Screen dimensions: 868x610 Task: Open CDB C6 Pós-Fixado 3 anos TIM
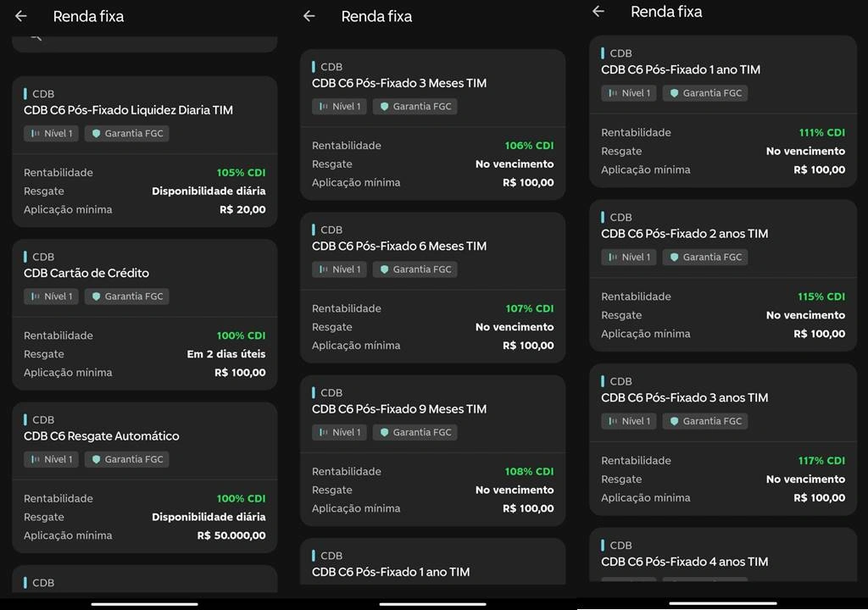685,397
